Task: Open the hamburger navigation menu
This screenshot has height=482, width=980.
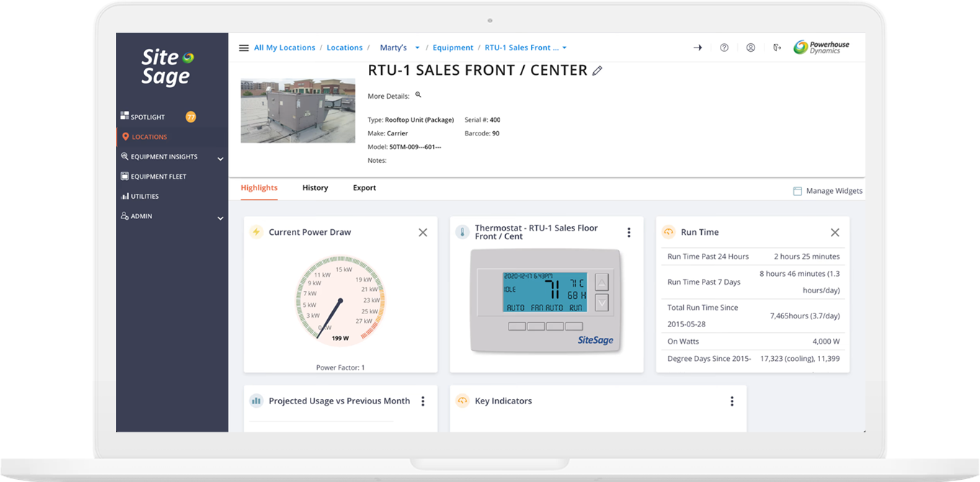Action: click(x=244, y=48)
